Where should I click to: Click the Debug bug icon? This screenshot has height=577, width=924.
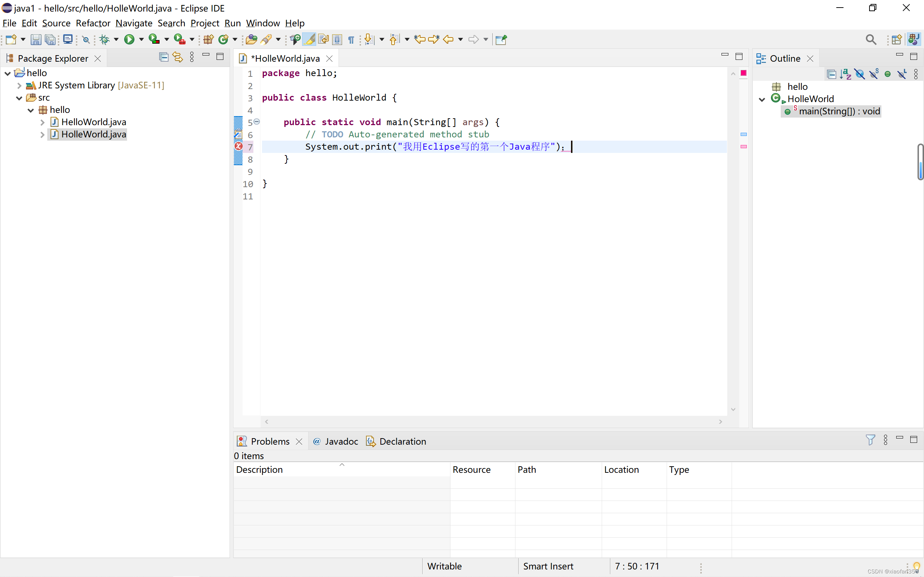[x=104, y=39]
